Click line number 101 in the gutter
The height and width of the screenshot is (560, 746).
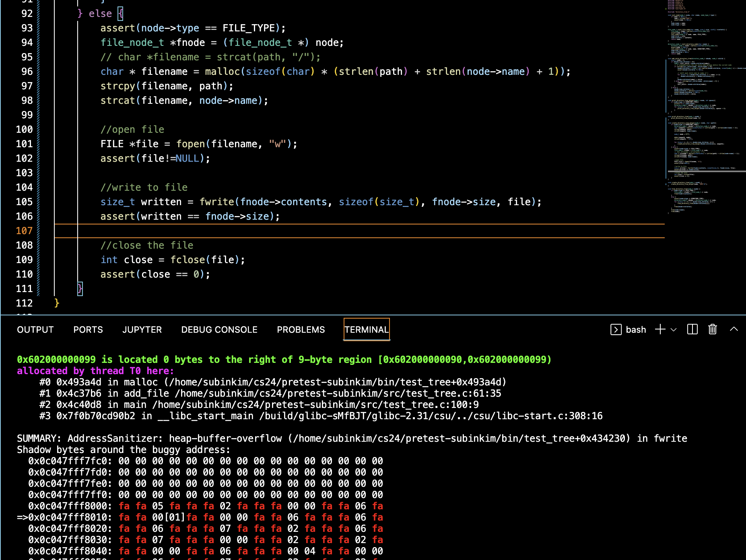(24, 144)
